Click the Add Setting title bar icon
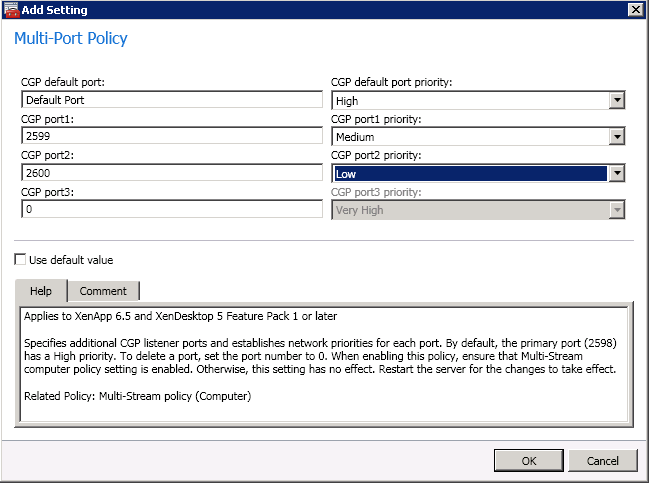The height and width of the screenshot is (483, 649). [10, 10]
